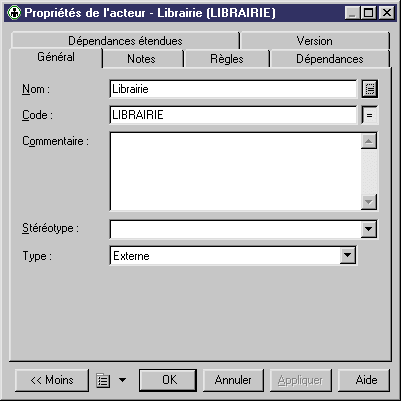Viewport: 401px width, 401px height.
Task: Expand the small arrow beside menu icon
Action: pos(123,380)
